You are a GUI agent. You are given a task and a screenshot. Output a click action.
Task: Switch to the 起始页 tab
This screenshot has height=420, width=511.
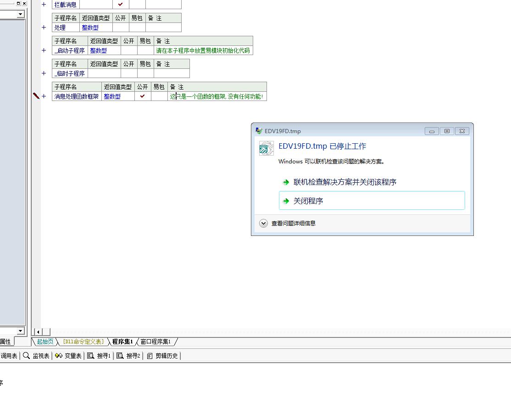45,342
